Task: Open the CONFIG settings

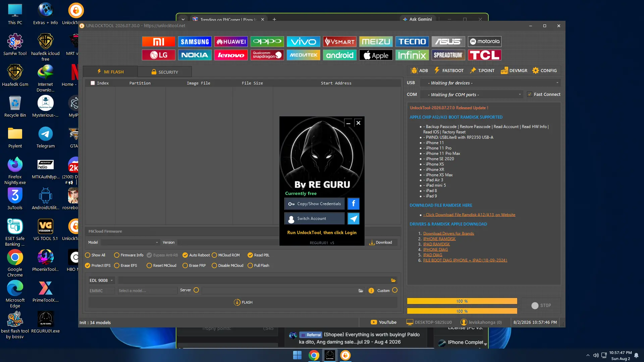Action: click(x=544, y=70)
